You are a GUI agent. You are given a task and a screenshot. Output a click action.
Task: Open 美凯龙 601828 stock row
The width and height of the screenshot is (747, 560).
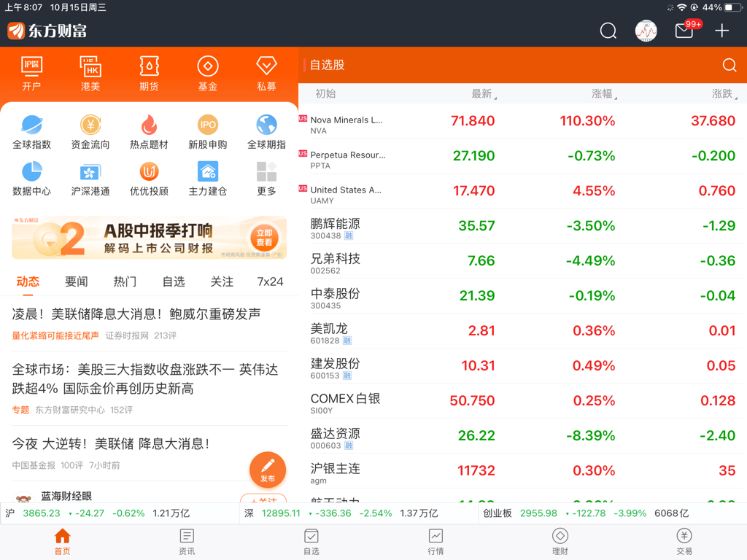pyautogui.click(x=522, y=331)
